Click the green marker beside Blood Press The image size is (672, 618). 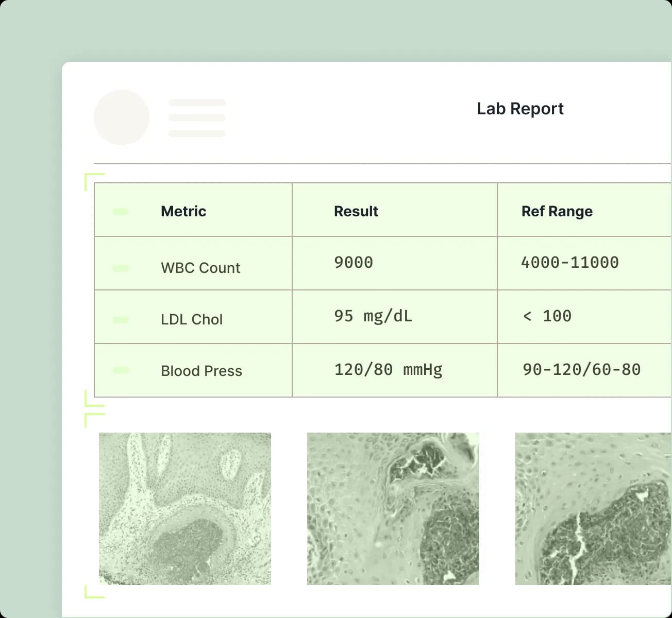click(x=120, y=370)
